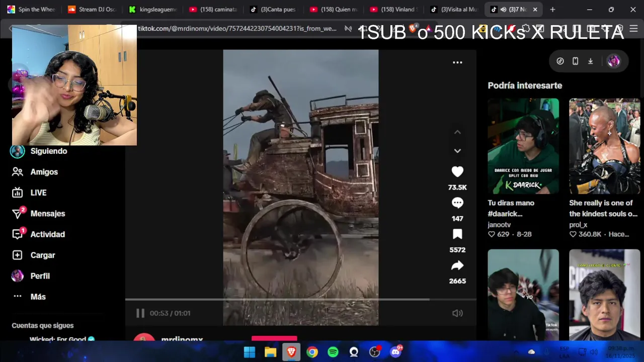Image resolution: width=644 pixels, height=362 pixels.
Task: Open the daarick video thumbnail
Action: coord(523,146)
